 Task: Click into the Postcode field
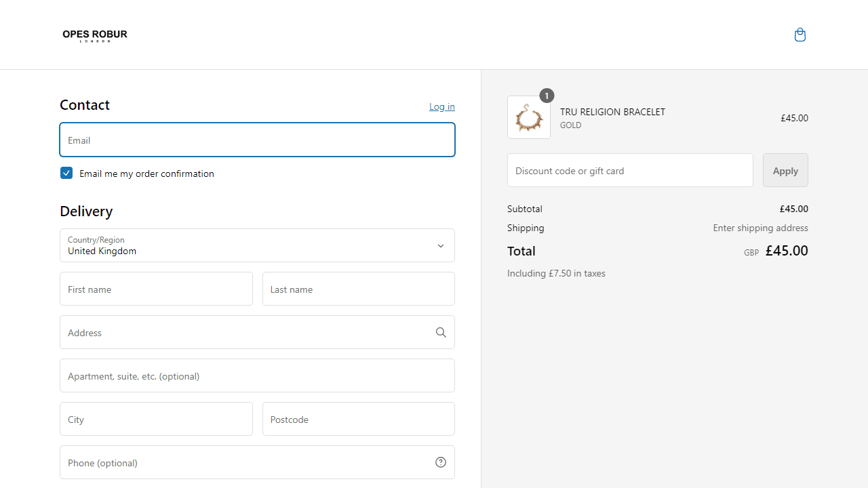pyautogui.click(x=359, y=419)
